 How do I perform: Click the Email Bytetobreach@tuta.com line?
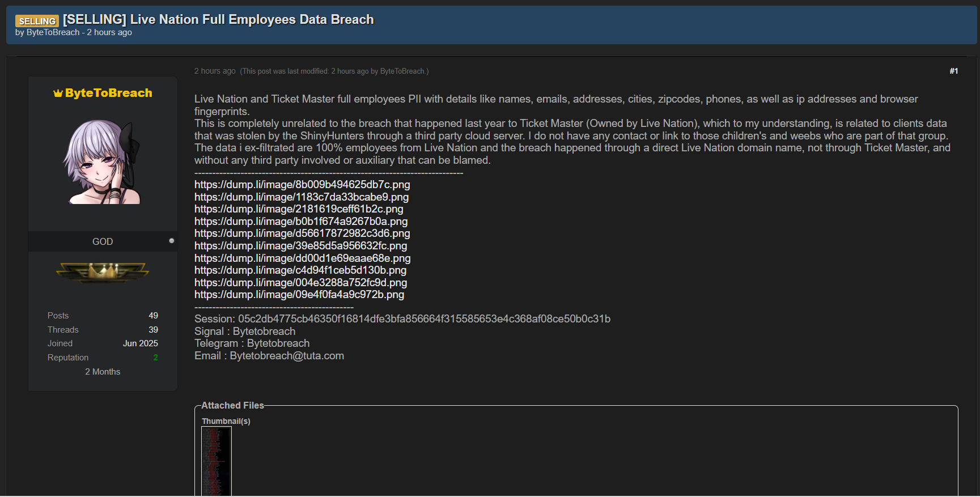click(269, 356)
